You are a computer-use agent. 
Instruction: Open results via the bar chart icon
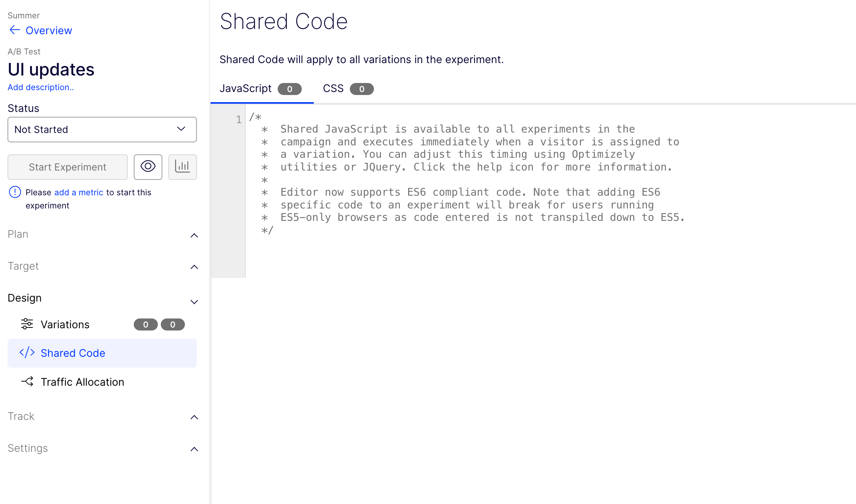point(182,167)
